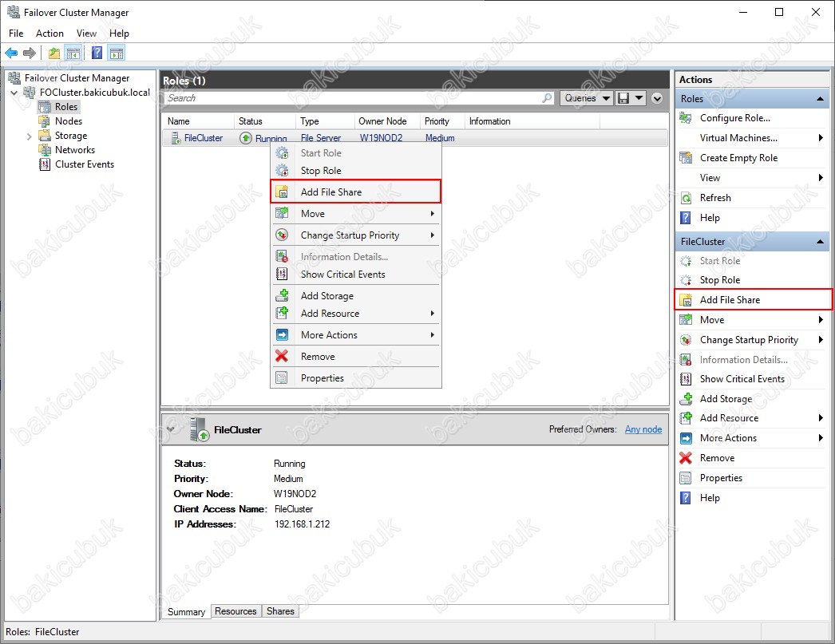Click the Show/Hide Action Pane toolbar icon
The width and height of the screenshot is (835, 644).
coord(117,53)
